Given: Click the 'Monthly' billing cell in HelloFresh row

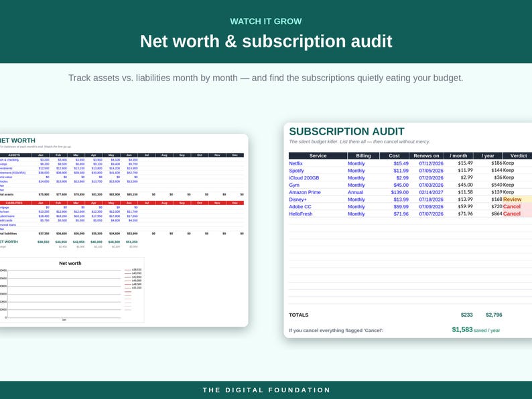Looking at the screenshot, I should [x=356, y=214].
